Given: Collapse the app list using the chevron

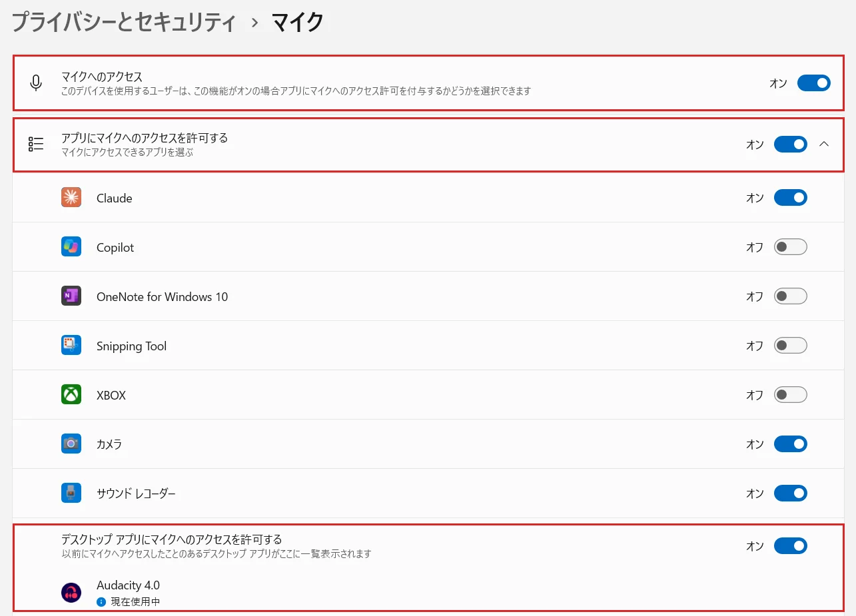Looking at the screenshot, I should coord(824,144).
